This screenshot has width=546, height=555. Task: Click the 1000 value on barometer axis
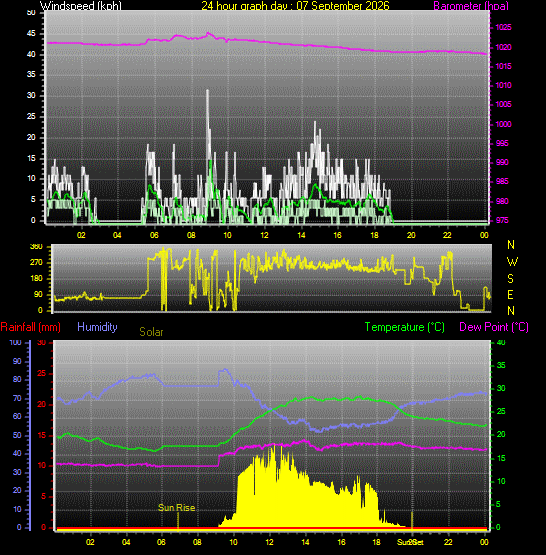pyautogui.click(x=503, y=124)
